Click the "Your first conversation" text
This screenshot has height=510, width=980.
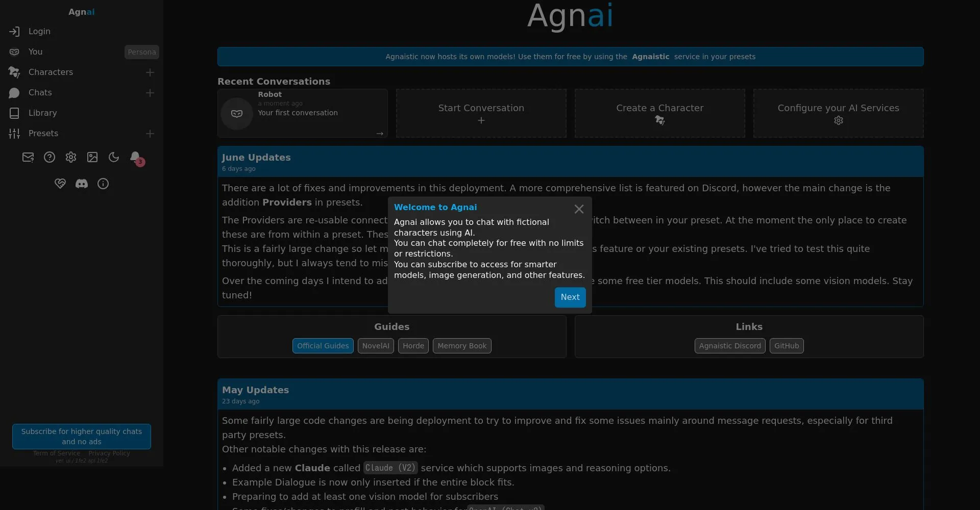coord(298,113)
